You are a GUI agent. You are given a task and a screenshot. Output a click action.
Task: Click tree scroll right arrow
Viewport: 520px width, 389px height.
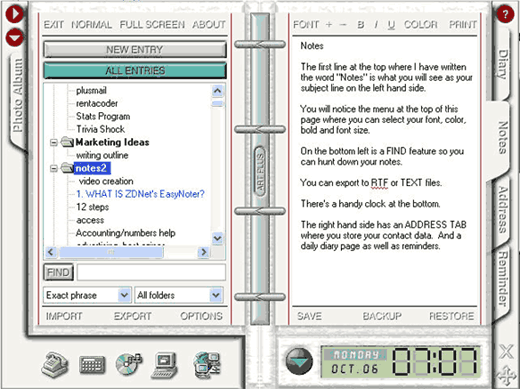coord(203,252)
